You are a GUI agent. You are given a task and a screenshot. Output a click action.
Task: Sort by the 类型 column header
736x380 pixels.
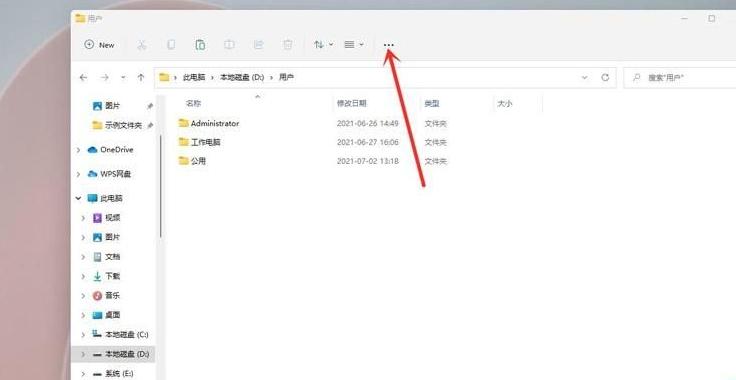click(432, 103)
